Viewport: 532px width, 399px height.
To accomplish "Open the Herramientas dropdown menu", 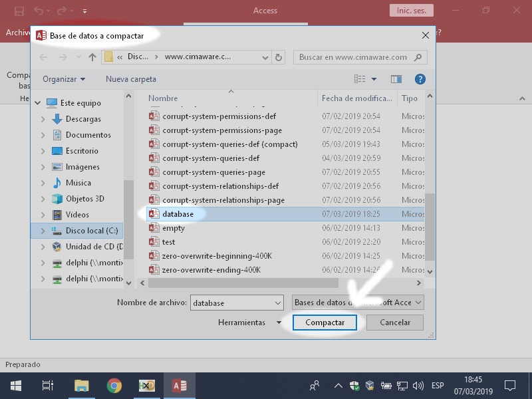I will click(x=249, y=323).
